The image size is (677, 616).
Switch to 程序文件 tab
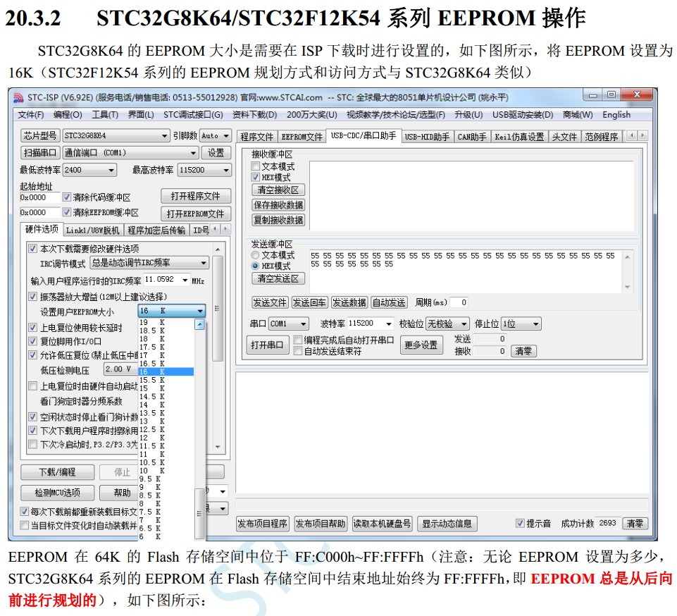pyautogui.click(x=257, y=137)
